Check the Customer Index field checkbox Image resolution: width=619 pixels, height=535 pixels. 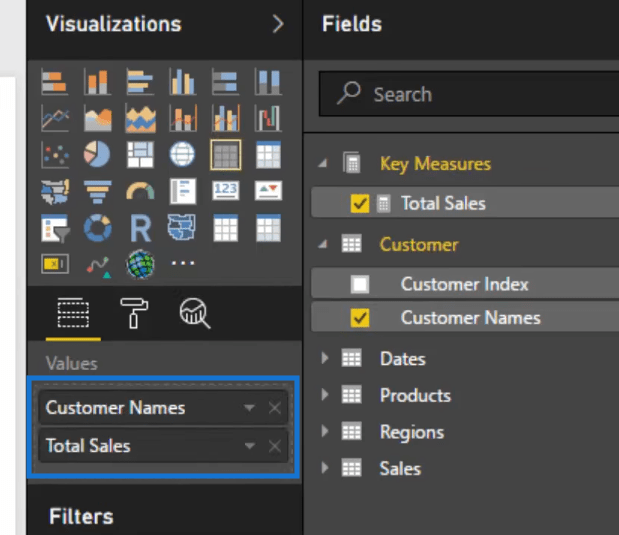tap(360, 285)
